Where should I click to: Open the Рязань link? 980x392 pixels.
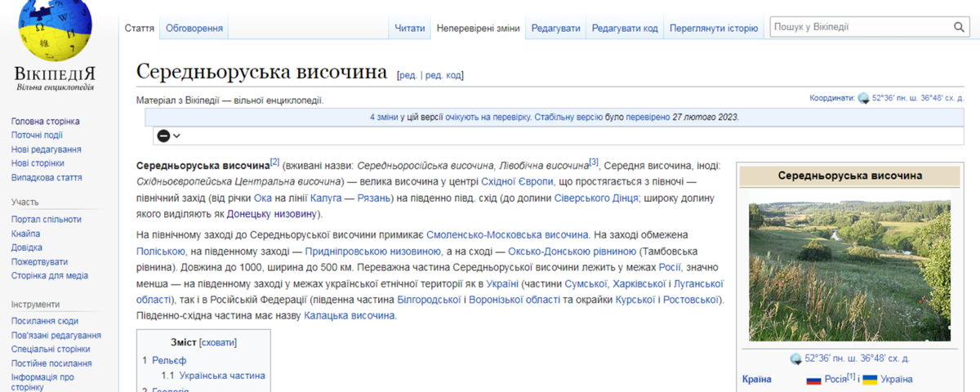[x=374, y=198]
